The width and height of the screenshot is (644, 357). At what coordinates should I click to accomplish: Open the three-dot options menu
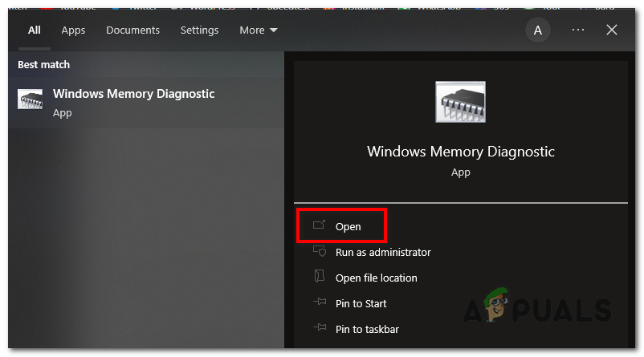point(578,30)
